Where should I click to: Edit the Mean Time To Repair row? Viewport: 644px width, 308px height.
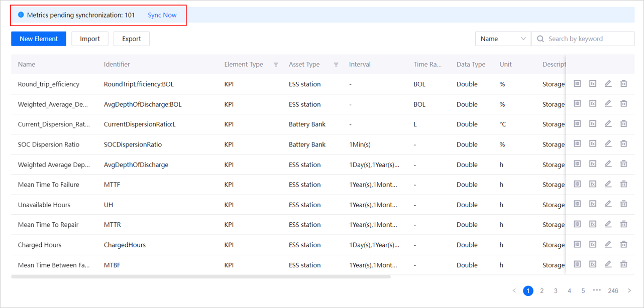pos(608,224)
